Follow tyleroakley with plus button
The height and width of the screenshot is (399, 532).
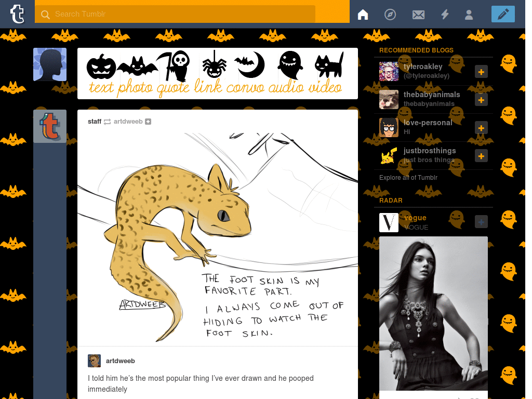(481, 72)
